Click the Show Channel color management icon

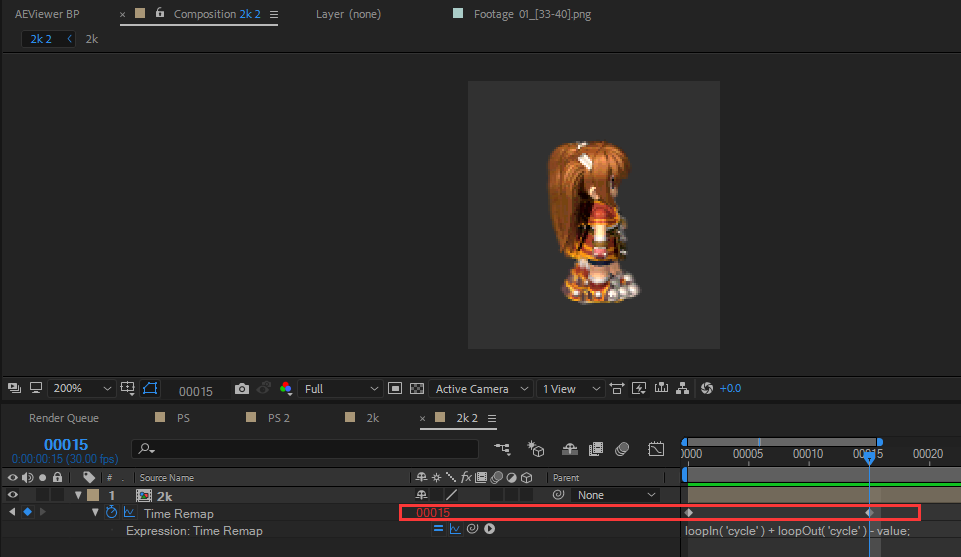point(286,388)
